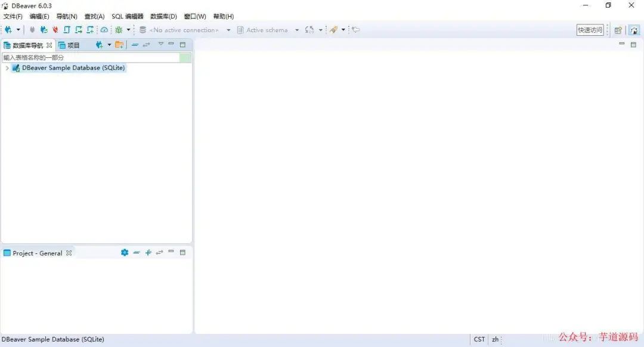The image size is (644, 347).
Task: Minimize the editor area
Action: (x=622, y=44)
